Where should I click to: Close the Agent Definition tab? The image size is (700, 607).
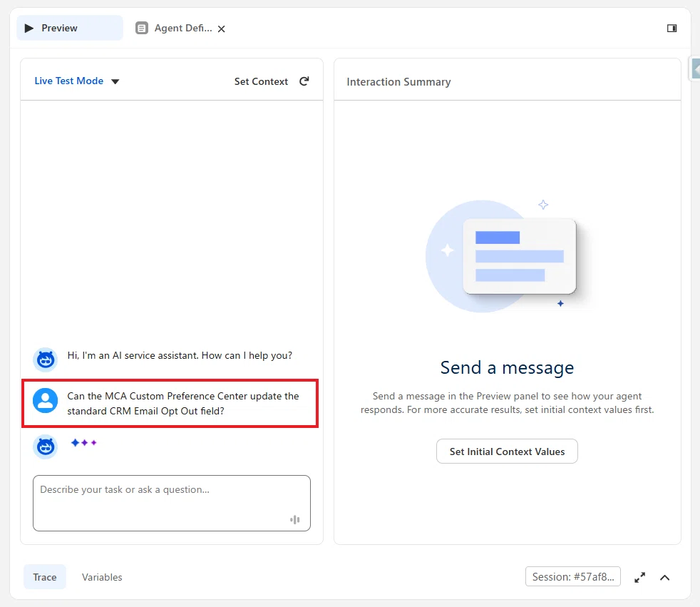coord(221,29)
